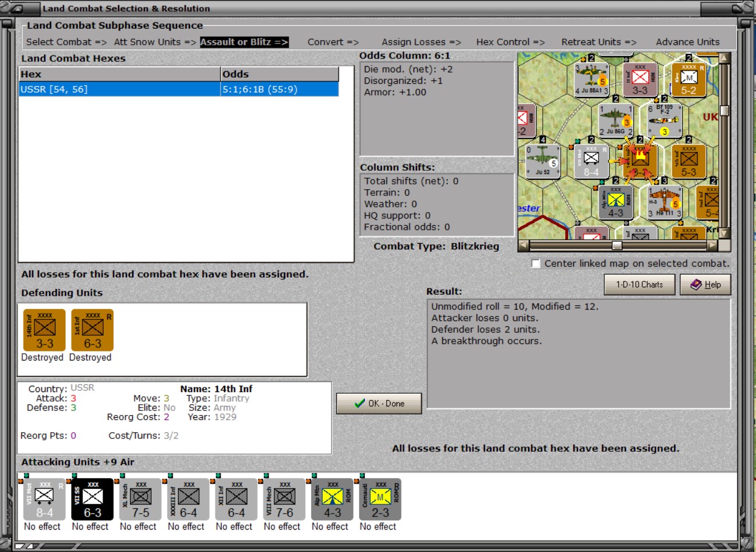Click the Soviet 5-2 militia army on map
This screenshot has height=552, width=756.
click(688, 80)
